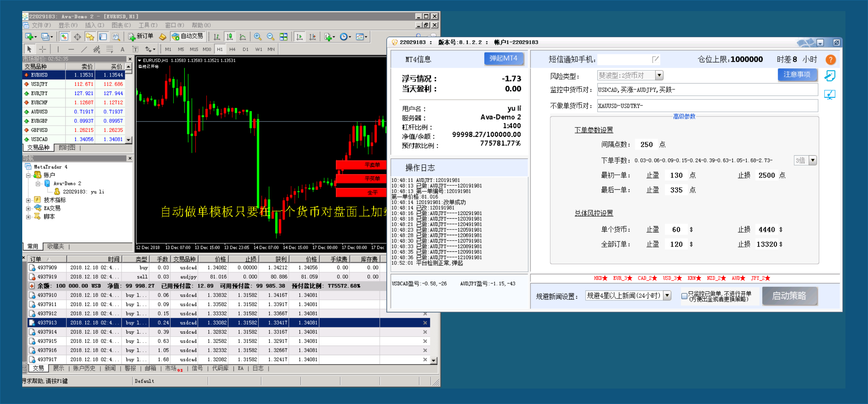Click the 监控中货币对 currency pair input field
Image resolution: width=868 pixels, height=404 pixels.
coord(707,90)
